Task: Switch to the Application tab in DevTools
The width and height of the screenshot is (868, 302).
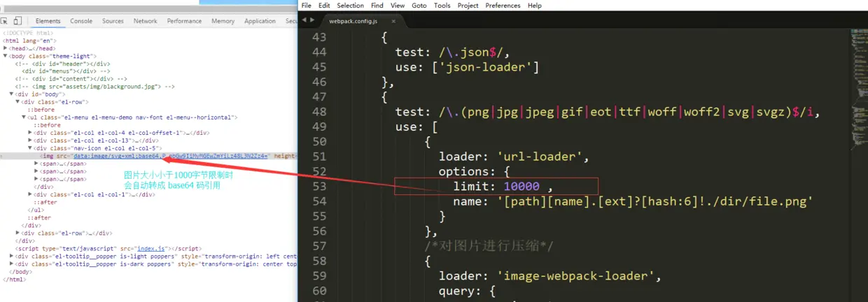Action: point(260,21)
